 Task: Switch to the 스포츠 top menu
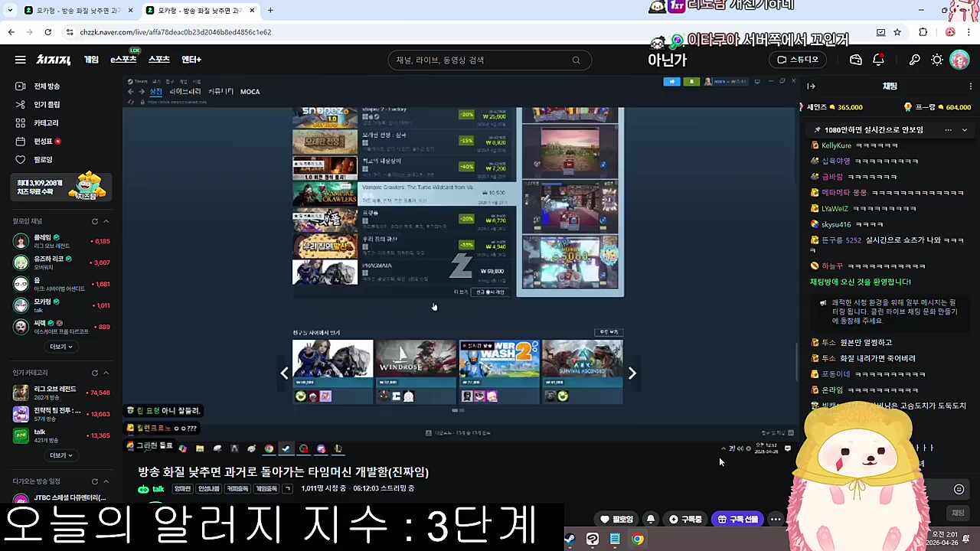[x=159, y=60]
